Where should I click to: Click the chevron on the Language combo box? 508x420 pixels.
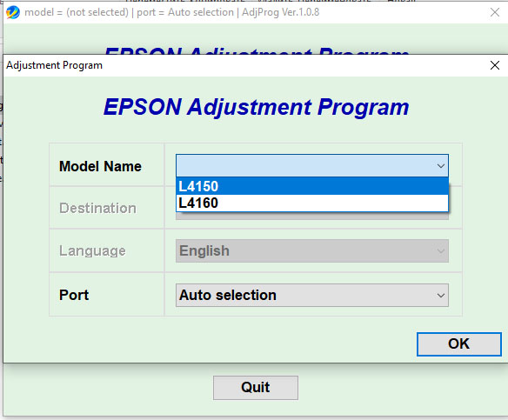pos(440,251)
